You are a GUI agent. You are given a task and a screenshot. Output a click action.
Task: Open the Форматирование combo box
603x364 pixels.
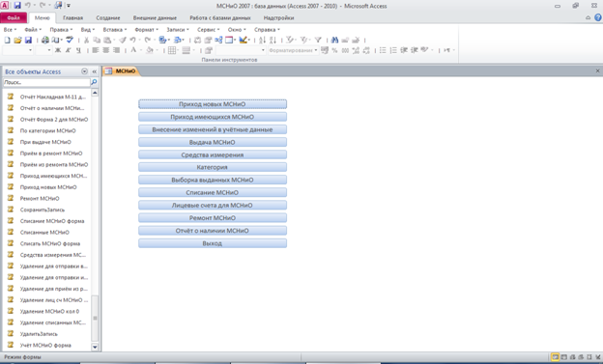click(293, 50)
